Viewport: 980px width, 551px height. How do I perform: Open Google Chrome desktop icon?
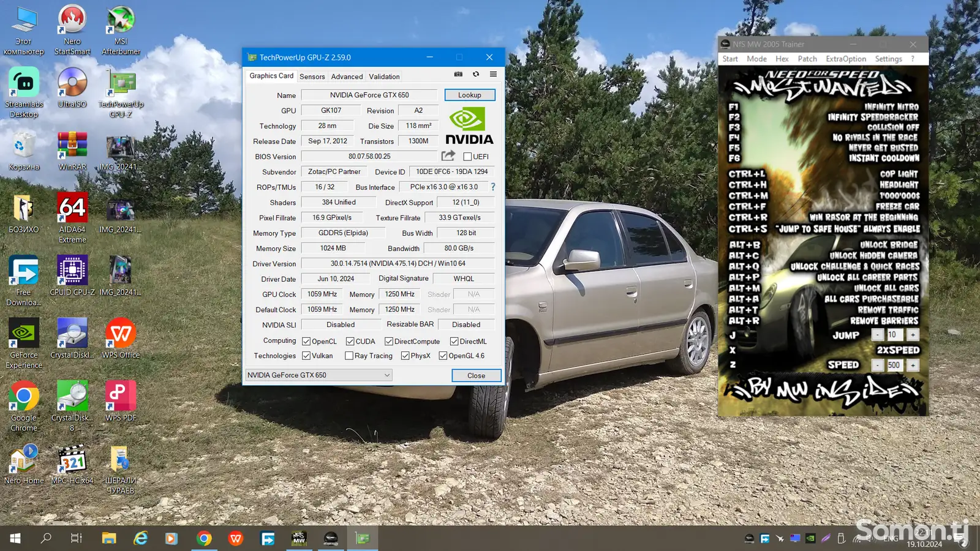[x=24, y=407]
